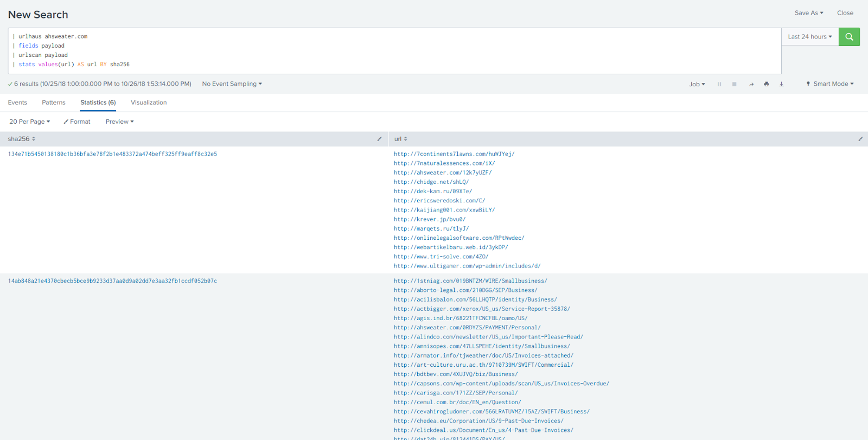
Task: Click inside the search query editor
Action: pos(380,50)
